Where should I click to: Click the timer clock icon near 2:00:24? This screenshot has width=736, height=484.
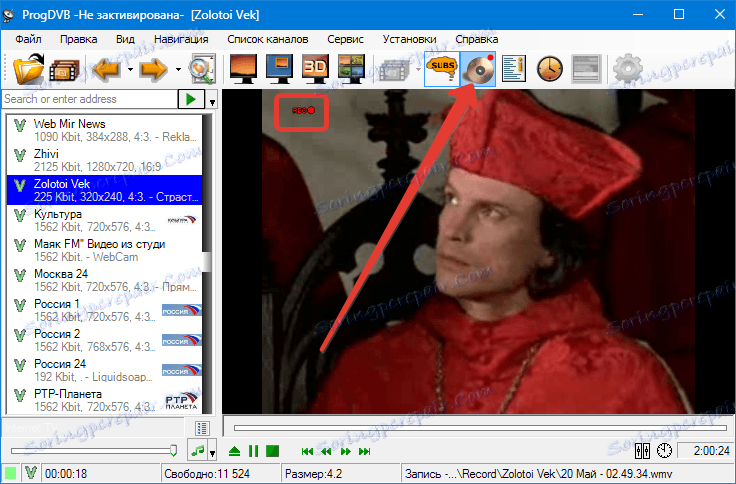664,451
